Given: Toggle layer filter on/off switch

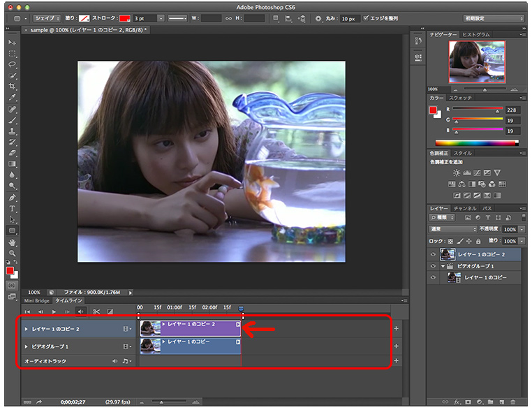Looking at the screenshot, I should [524, 217].
